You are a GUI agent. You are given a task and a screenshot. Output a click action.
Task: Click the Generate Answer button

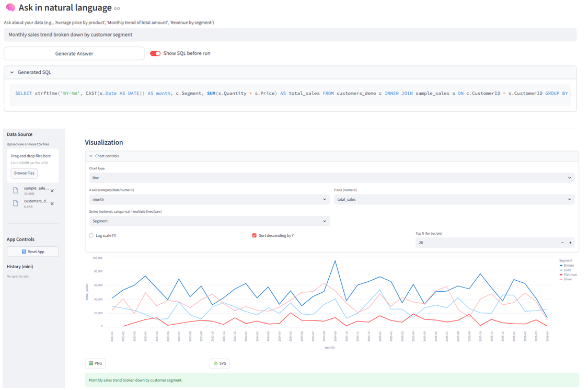coord(74,54)
